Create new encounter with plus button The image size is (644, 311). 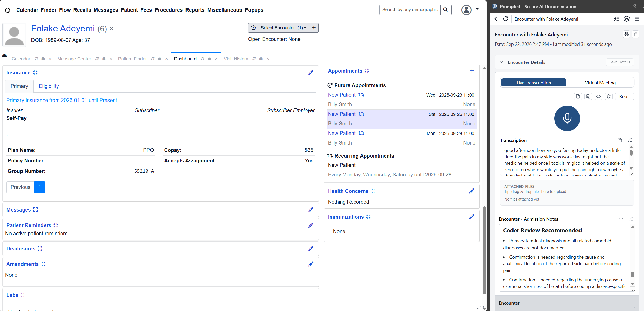(x=314, y=28)
